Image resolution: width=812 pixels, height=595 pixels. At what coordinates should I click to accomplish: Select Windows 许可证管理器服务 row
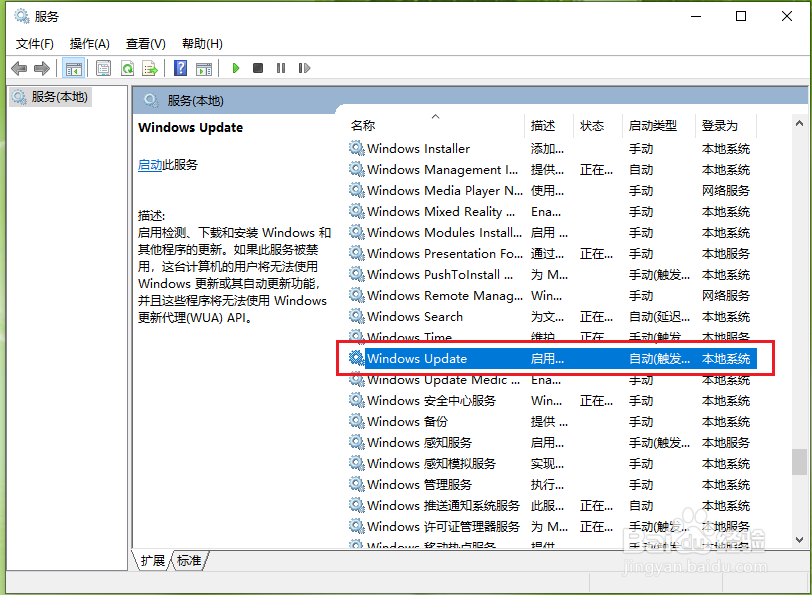coord(552,526)
